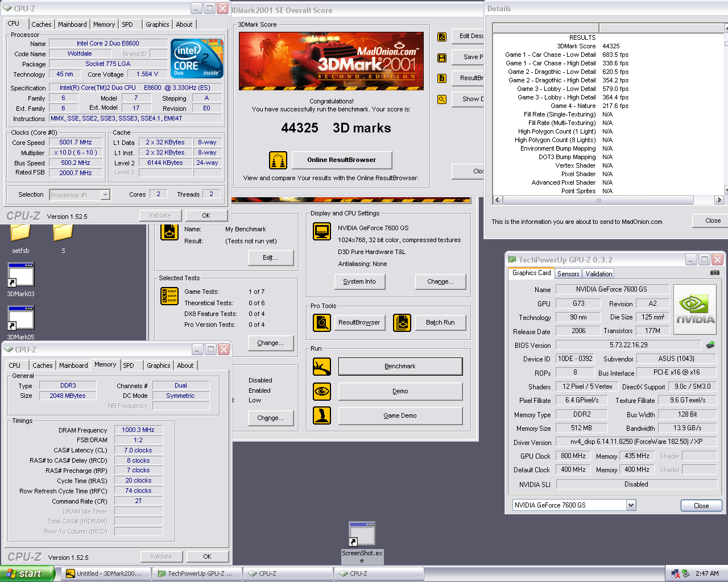Image resolution: width=728 pixels, height=582 pixels.
Task: Click the BIOS save chip icon in GPU-Z
Action: [710, 344]
